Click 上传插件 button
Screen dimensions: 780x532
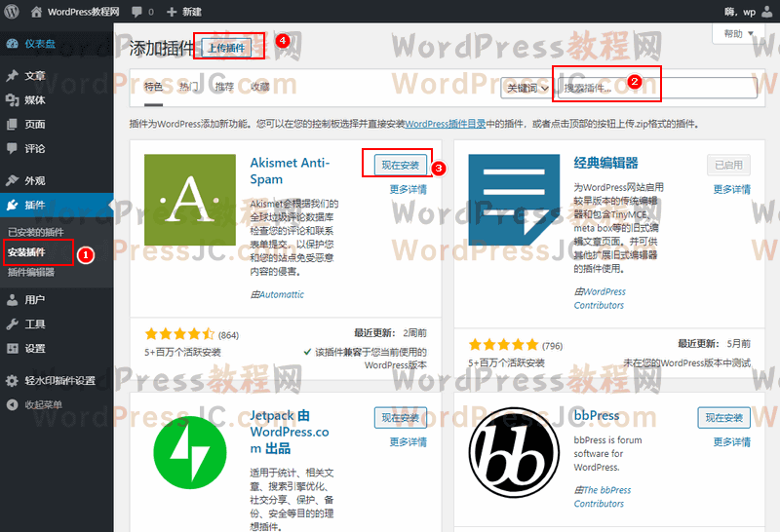[226, 48]
